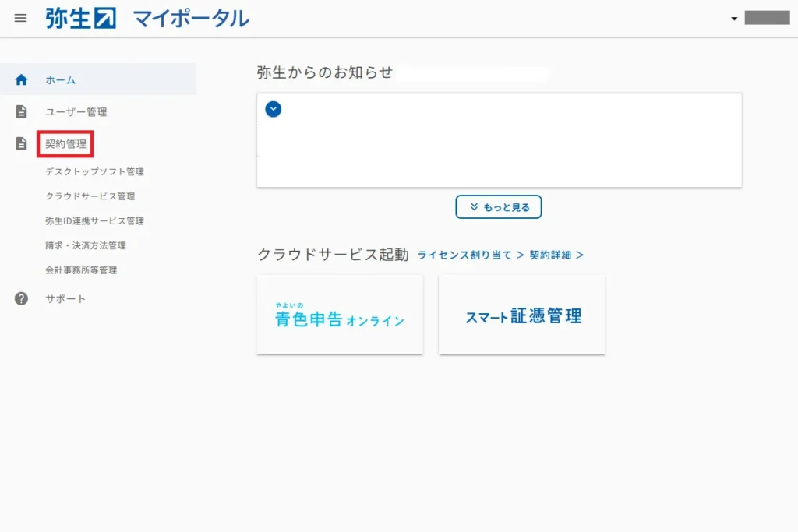Follow the 契約詳細 link
The image size is (798, 532).
click(x=556, y=255)
